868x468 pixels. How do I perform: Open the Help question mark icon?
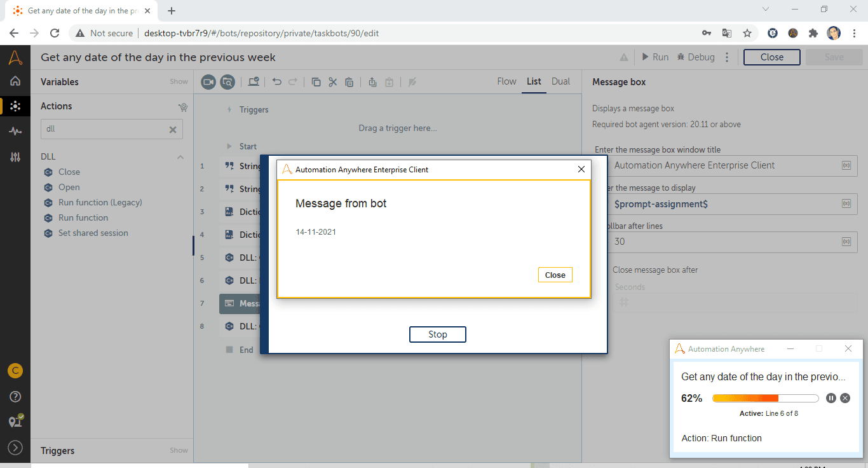tap(15, 397)
